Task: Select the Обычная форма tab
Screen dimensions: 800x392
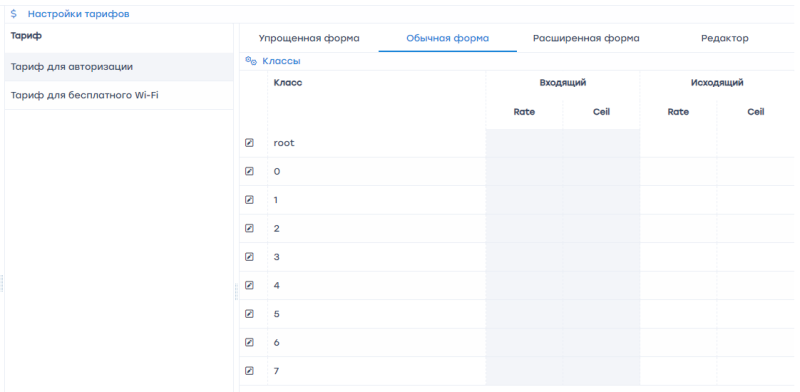Action: (x=447, y=38)
